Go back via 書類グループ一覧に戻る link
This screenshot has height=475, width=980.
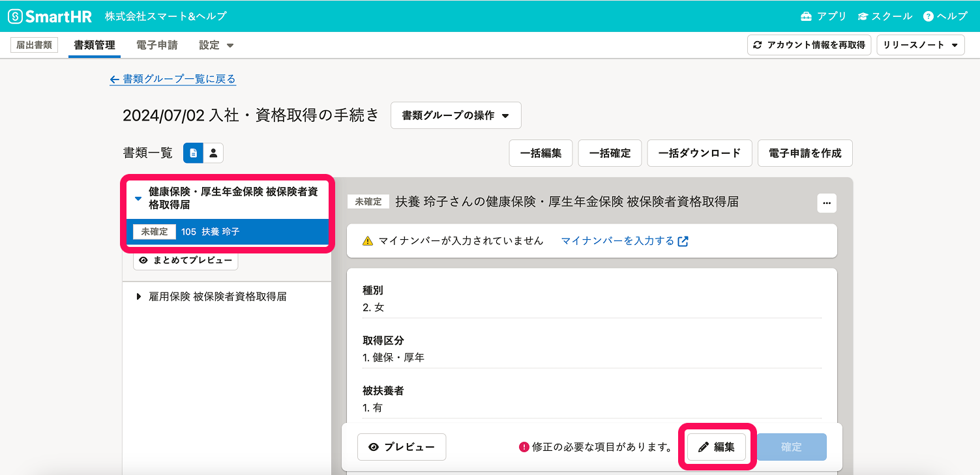173,79
